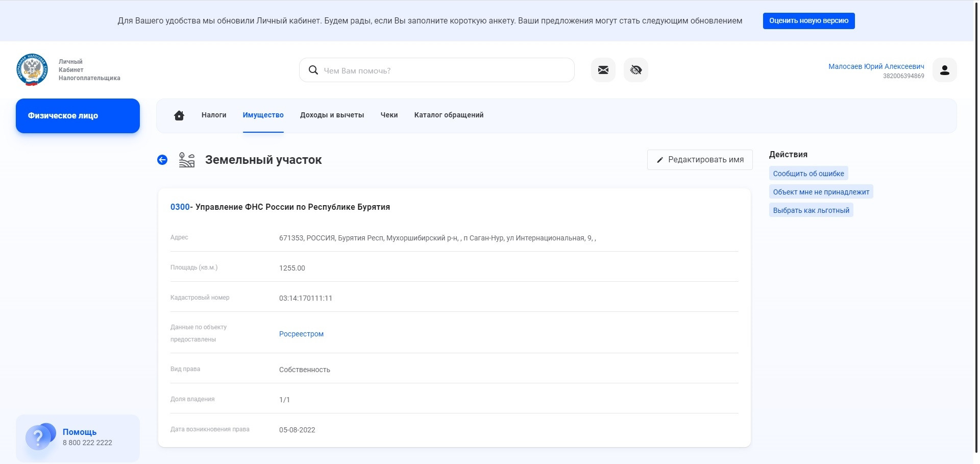The width and height of the screenshot is (980, 464).
Task: Click the search magnifier icon
Action: pyautogui.click(x=313, y=70)
